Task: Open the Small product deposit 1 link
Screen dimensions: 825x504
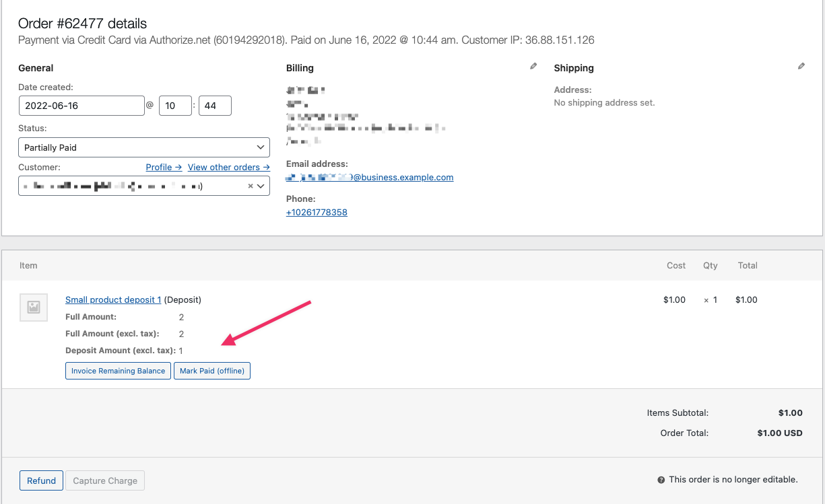Action: (113, 299)
